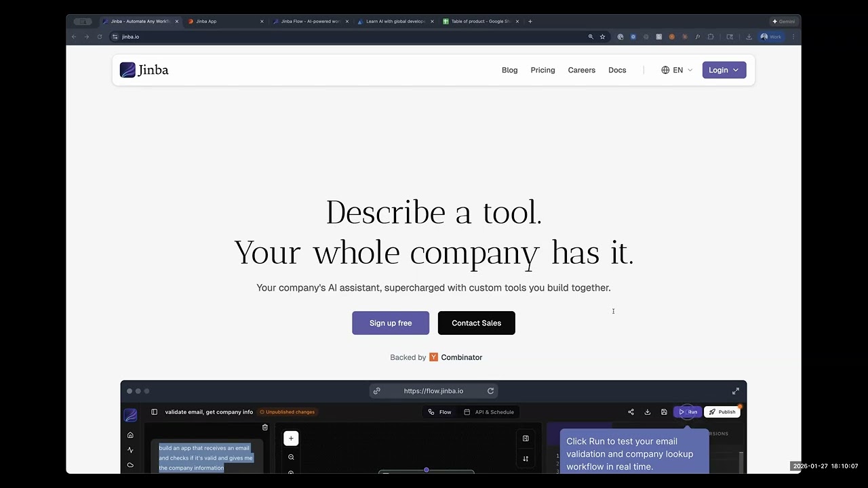Click the Jinba logo in the header
The height and width of the screenshot is (488, 868).
[x=144, y=70]
